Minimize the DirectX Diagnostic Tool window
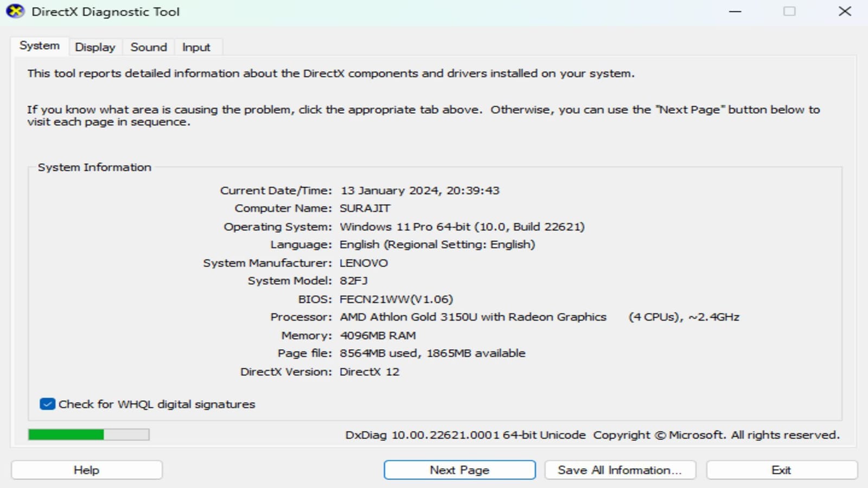The image size is (868, 488). (x=734, y=11)
